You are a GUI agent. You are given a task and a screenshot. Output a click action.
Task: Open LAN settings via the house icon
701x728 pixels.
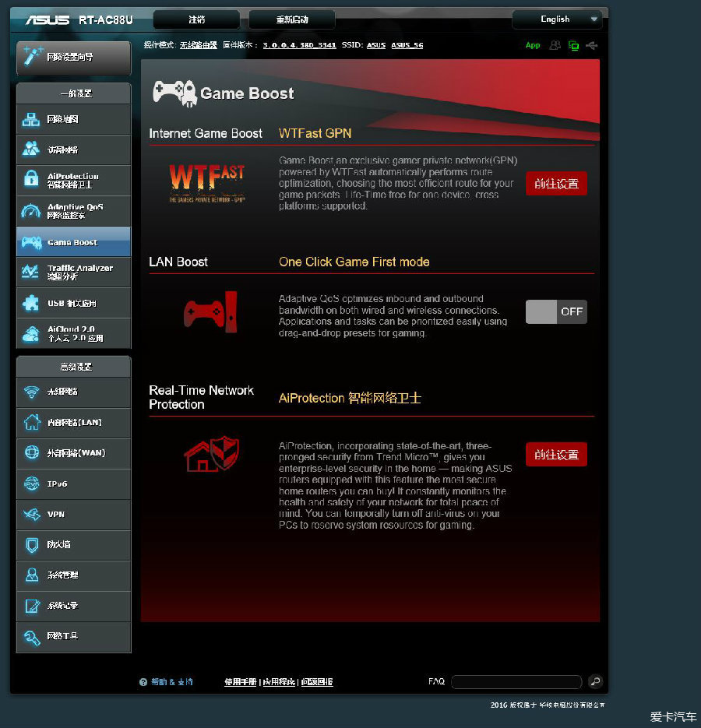(x=32, y=422)
